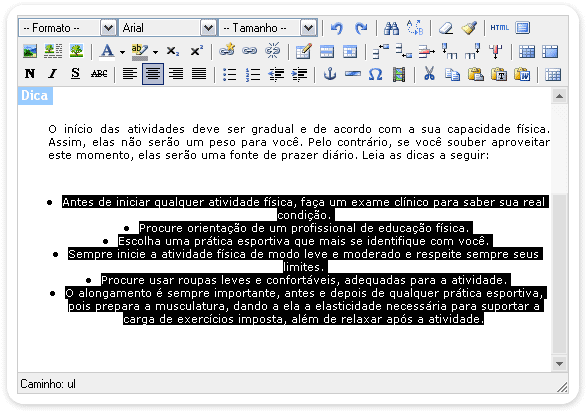587x413 pixels.
Task: Toggle center alignment button
Action: click(x=153, y=74)
